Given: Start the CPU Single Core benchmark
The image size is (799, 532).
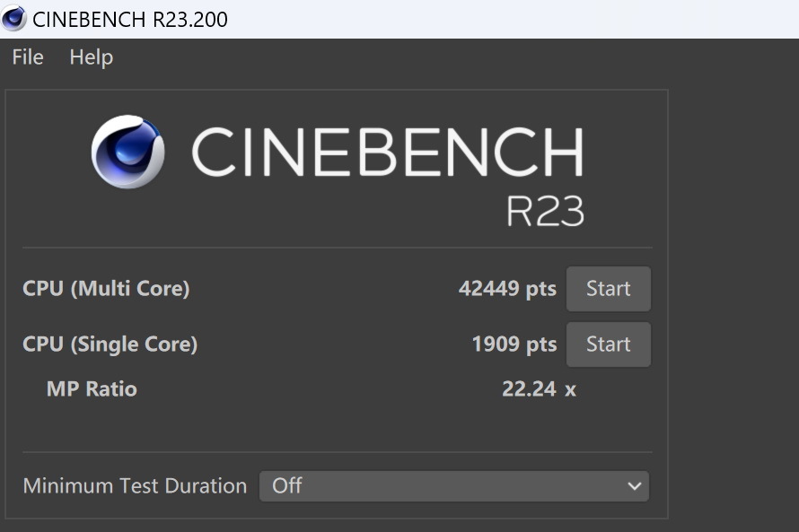Looking at the screenshot, I should (608, 344).
